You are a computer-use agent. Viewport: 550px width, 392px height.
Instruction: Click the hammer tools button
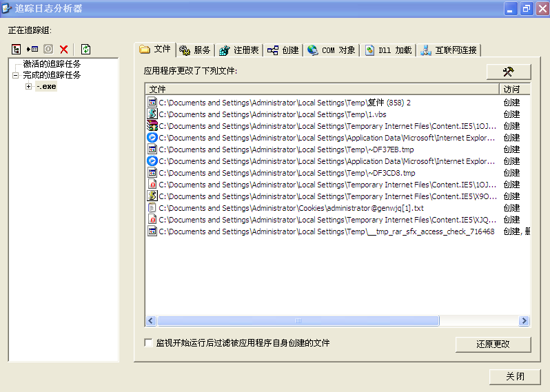click(x=508, y=72)
